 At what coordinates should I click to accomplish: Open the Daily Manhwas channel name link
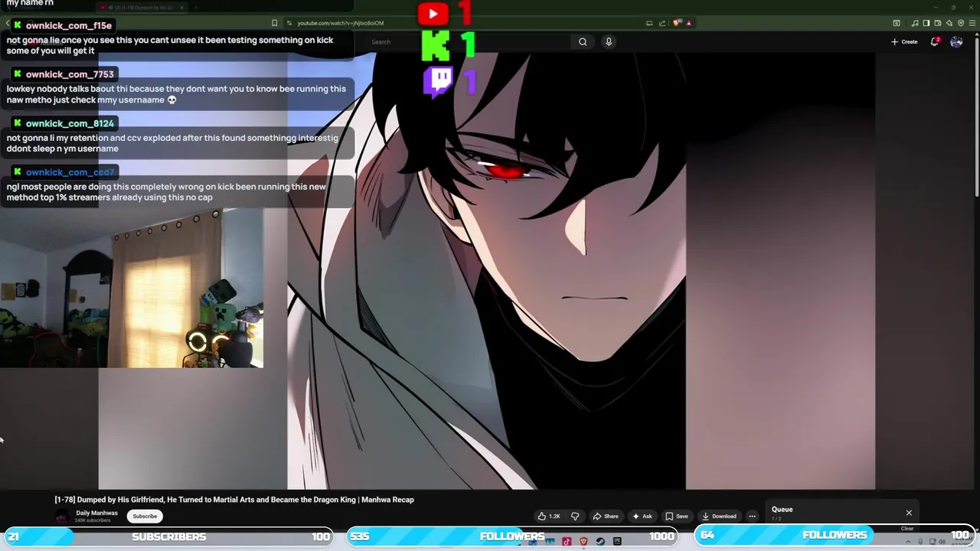pos(96,514)
